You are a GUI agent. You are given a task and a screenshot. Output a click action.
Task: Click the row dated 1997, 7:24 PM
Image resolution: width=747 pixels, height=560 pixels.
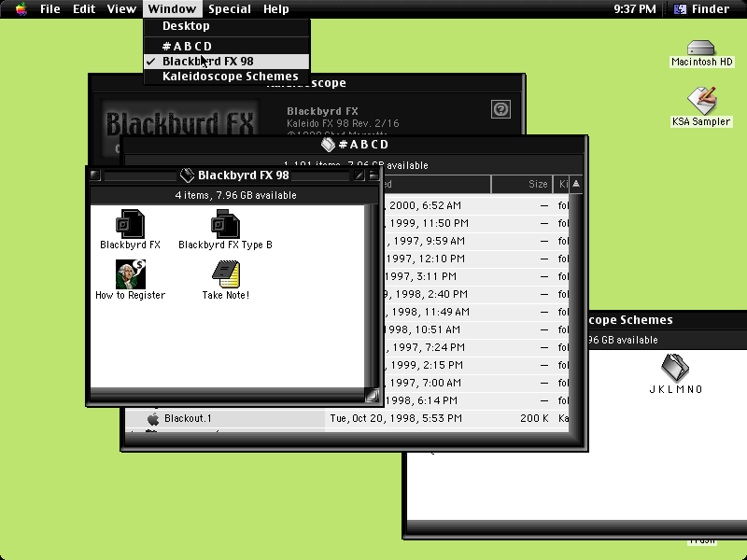pyautogui.click(x=475, y=347)
